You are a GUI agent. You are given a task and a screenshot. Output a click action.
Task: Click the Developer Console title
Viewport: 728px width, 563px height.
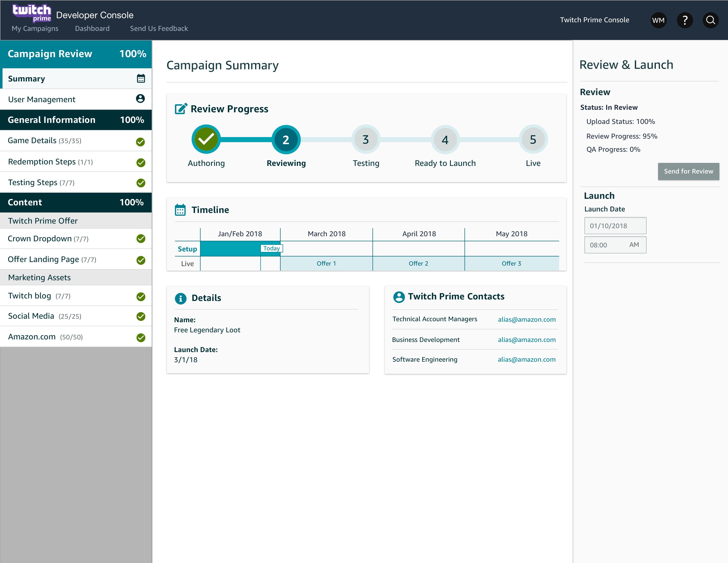pyautogui.click(x=95, y=15)
